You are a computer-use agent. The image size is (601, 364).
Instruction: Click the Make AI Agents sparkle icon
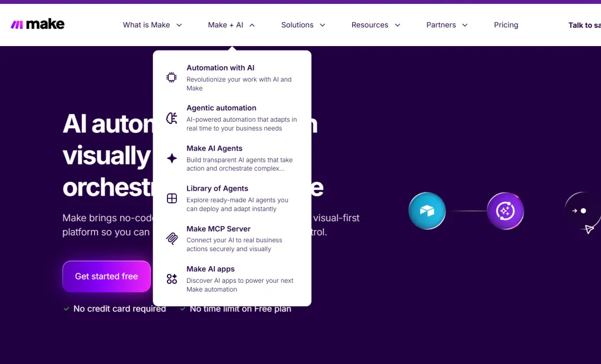tap(172, 158)
